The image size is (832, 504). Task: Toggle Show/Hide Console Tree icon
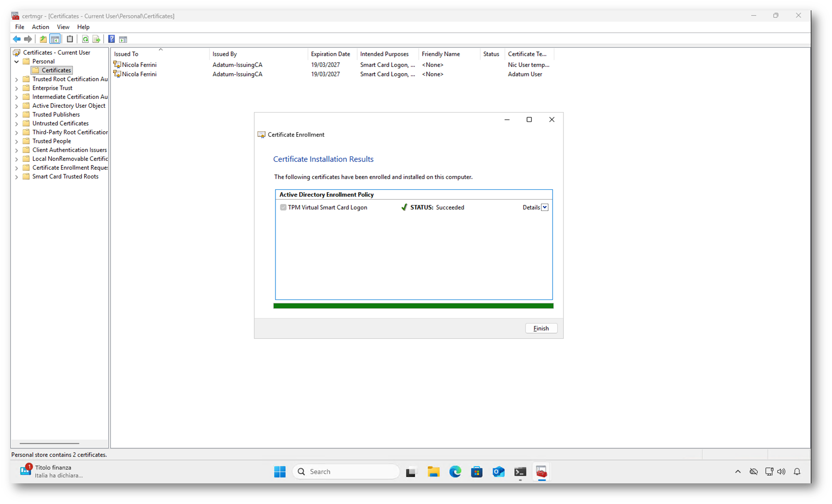tap(55, 39)
